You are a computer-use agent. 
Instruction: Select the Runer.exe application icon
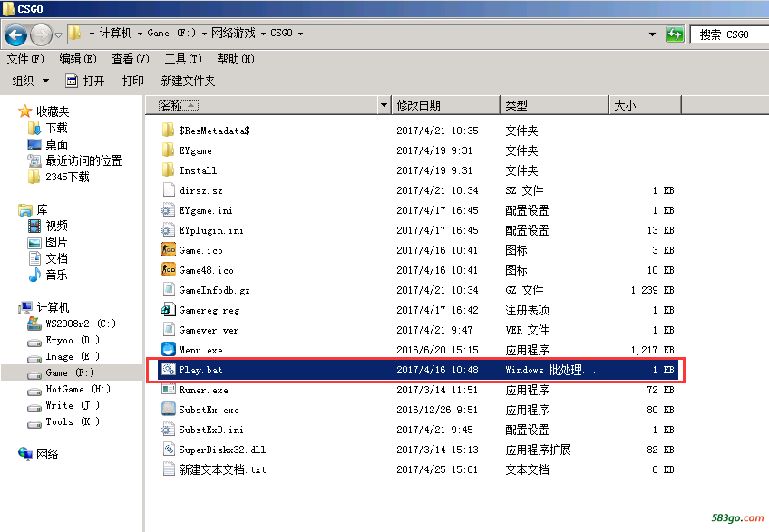pyautogui.click(x=169, y=390)
